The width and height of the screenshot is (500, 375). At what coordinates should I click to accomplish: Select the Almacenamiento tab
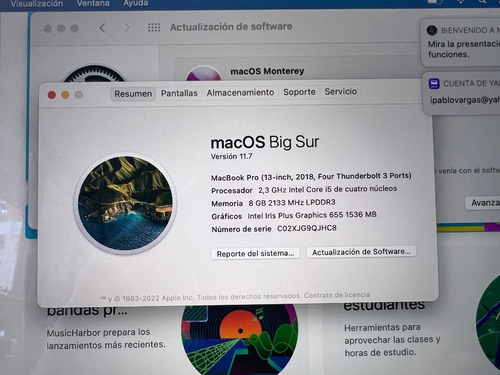click(x=240, y=92)
